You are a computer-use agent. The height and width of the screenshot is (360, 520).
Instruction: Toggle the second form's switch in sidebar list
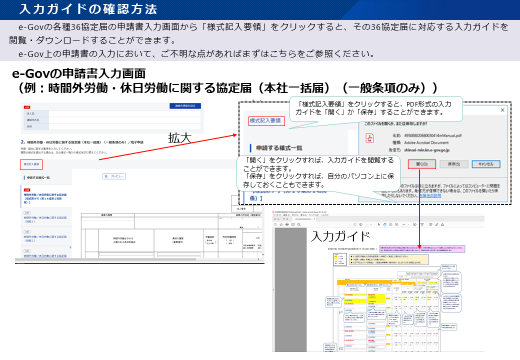(x=27, y=213)
